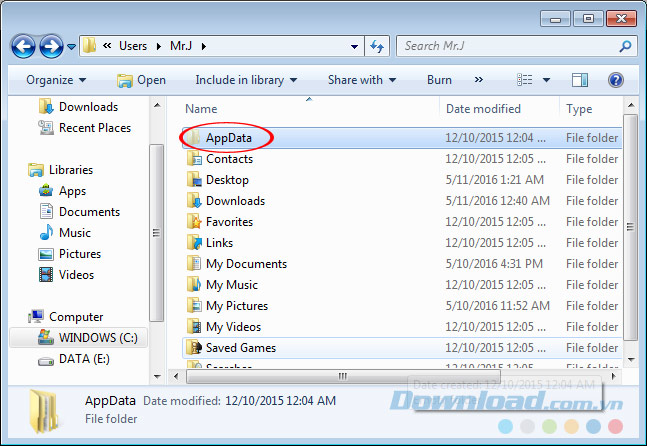The image size is (647, 446).
Task: Go back with the blue Back arrow
Action: [23, 46]
